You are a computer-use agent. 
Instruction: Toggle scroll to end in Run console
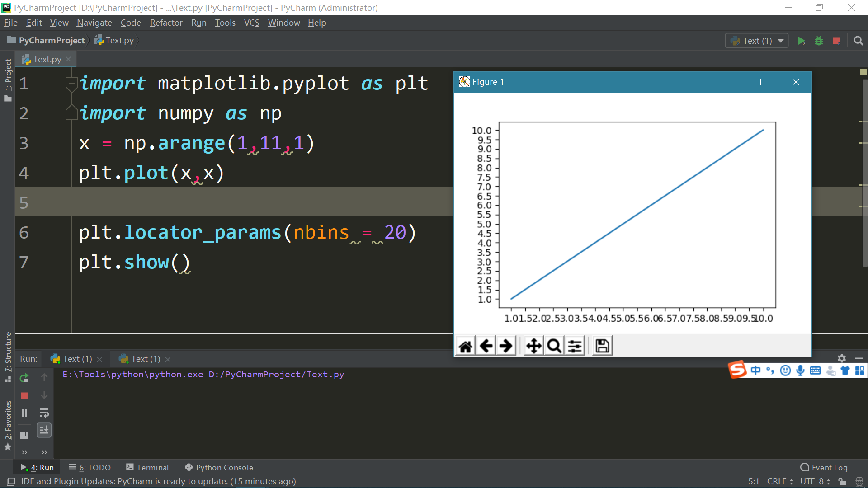pyautogui.click(x=44, y=430)
